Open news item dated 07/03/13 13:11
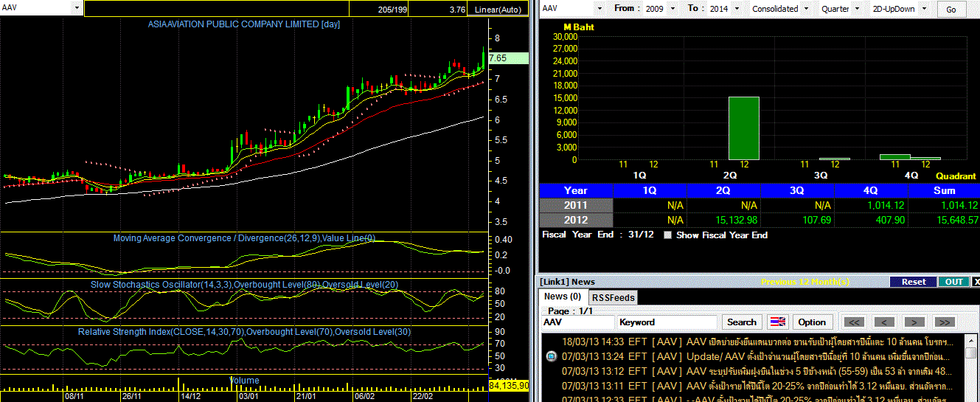Screen dimensions: 980x402 pos(757,386)
